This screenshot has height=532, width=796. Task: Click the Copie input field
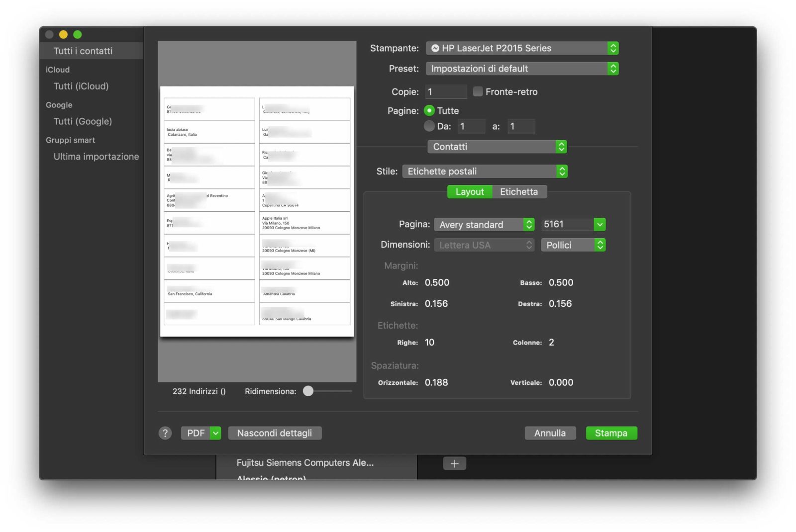446,91
